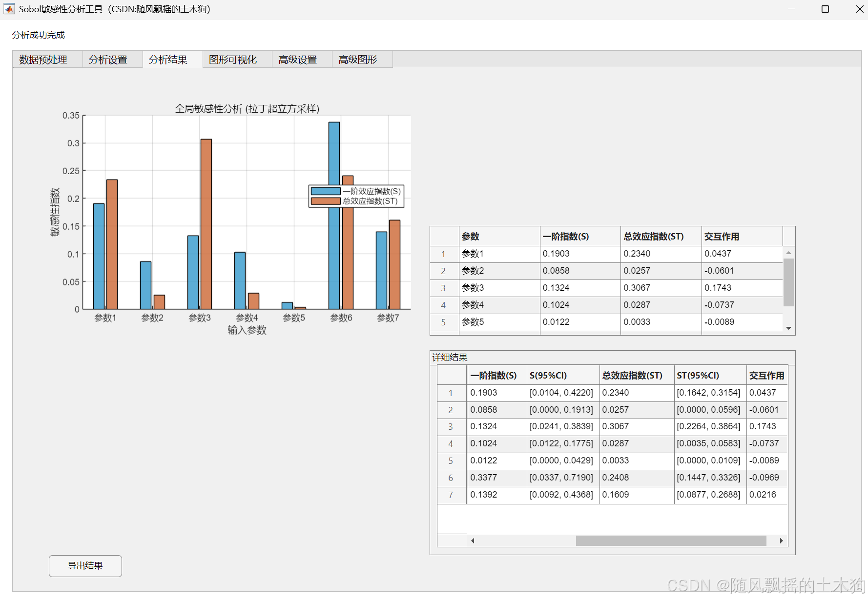Click the 0.1609 cell in detail table
Screen dimensions: 868x600
(x=637, y=495)
